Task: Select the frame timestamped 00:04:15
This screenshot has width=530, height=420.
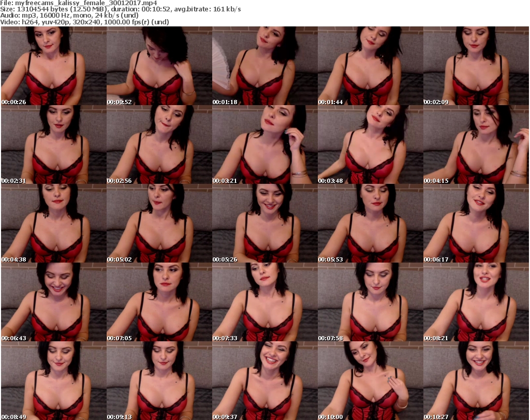Action: pyautogui.click(x=476, y=144)
